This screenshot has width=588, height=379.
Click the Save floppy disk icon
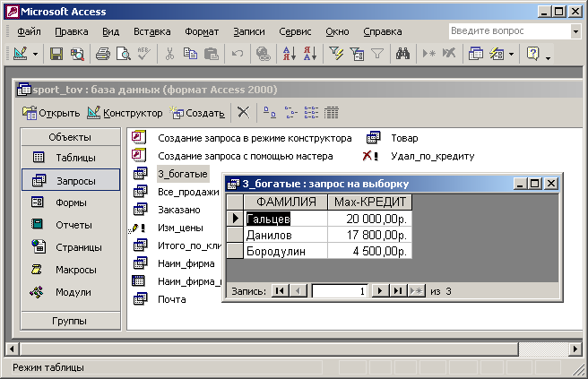[56, 54]
